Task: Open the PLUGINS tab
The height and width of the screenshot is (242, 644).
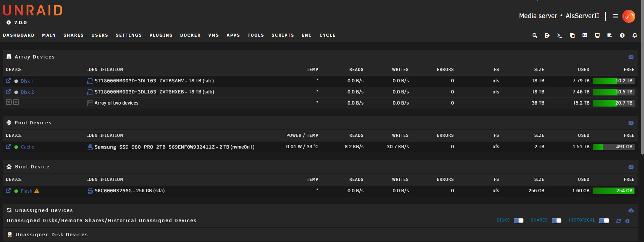Action: [x=161, y=35]
